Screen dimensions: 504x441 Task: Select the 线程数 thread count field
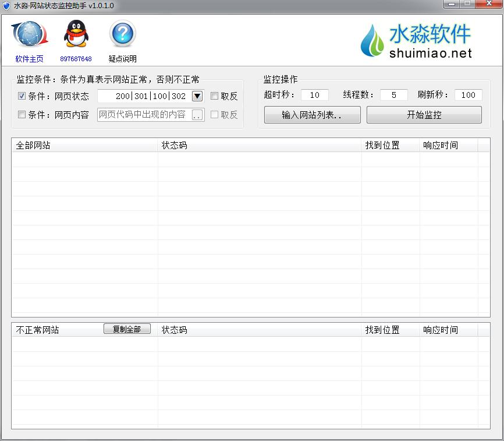pos(392,94)
